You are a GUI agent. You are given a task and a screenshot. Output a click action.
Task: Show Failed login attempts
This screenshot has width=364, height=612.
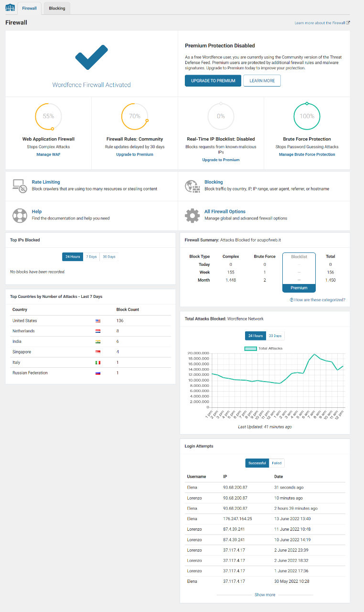(x=277, y=463)
